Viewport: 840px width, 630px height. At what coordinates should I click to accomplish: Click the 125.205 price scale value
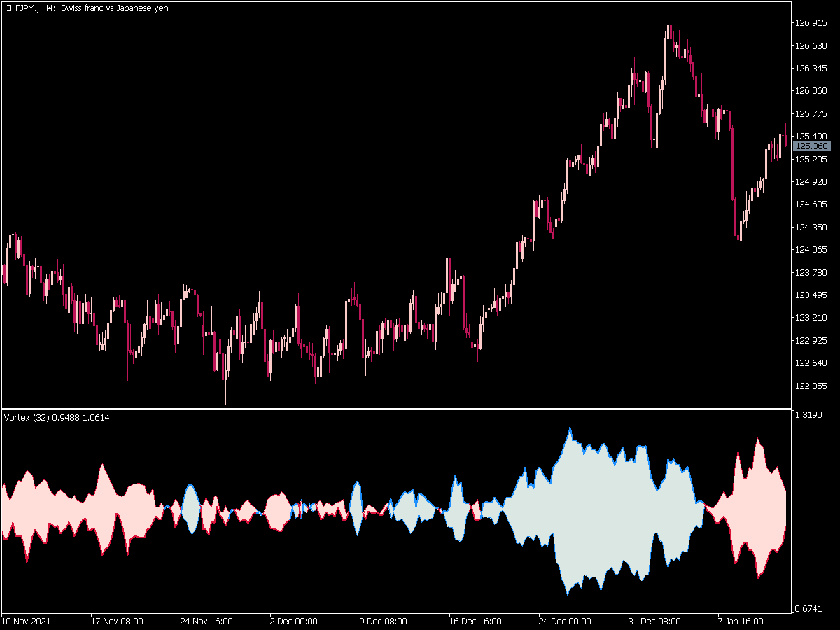pyautogui.click(x=812, y=160)
